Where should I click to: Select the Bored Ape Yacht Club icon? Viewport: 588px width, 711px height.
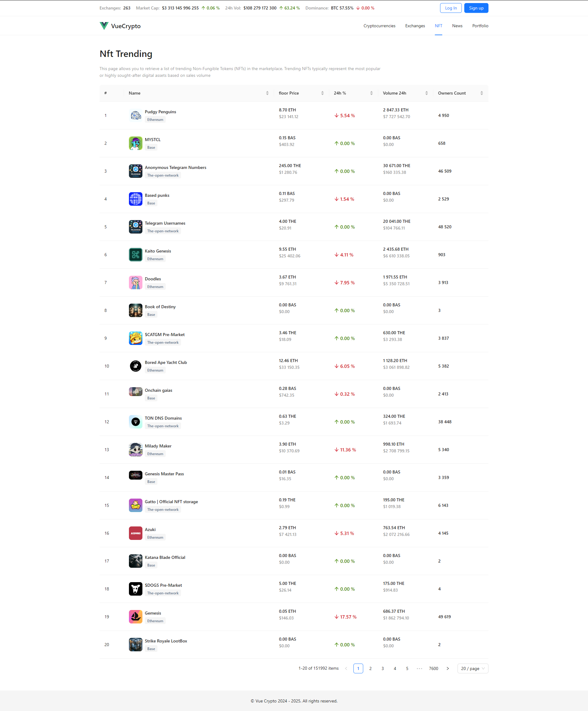tap(135, 366)
